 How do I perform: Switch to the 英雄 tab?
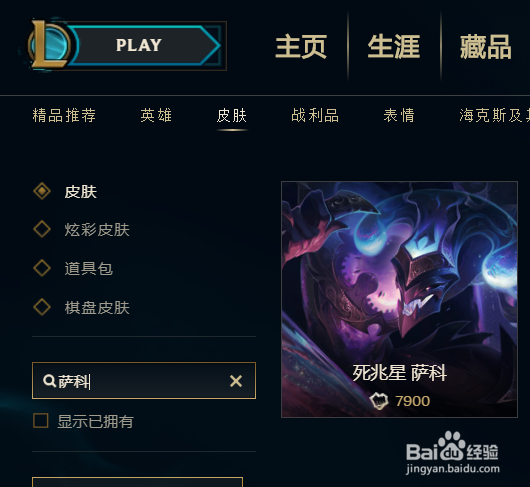(x=156, y=115)
